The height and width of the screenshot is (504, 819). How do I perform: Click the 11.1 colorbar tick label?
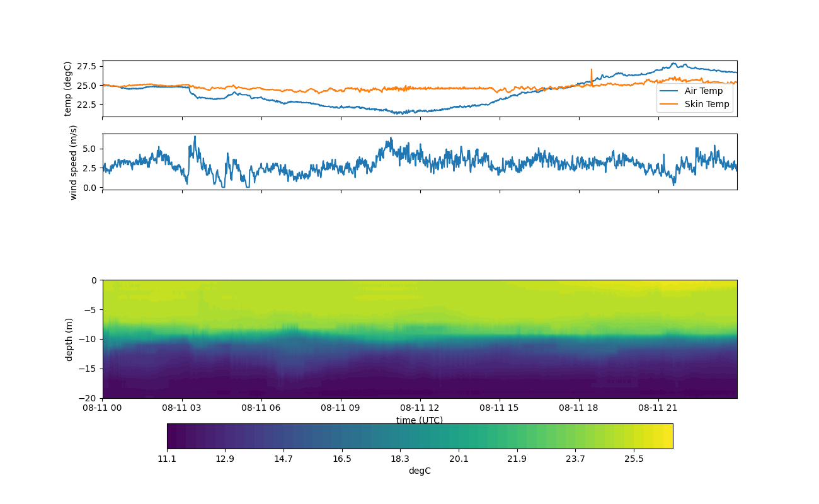click(x=167, y=459)
